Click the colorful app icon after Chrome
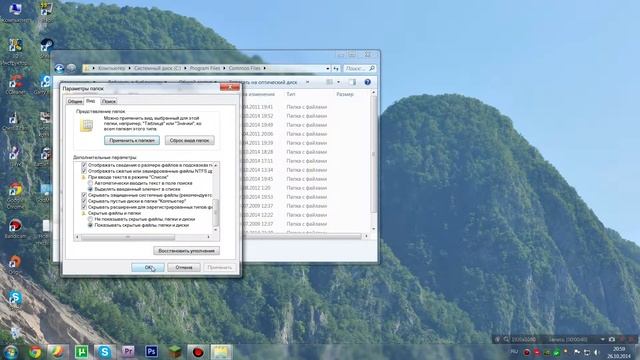 point(58,351)
